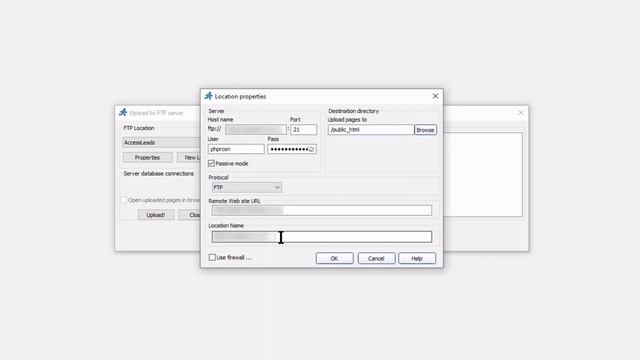640x360 pixels.
Task: Click the Pass password field
Action: pyautogui.click(x=292, y=149)
